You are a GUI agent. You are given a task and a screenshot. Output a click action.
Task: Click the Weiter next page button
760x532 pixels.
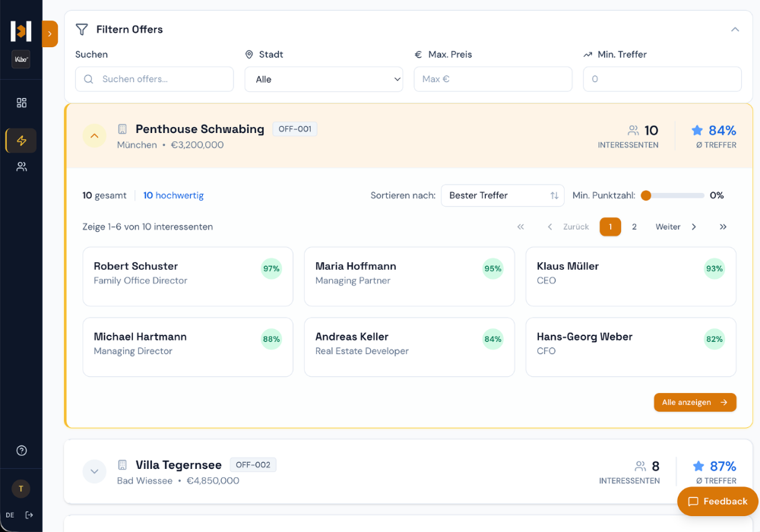click(x=676, y=226)
